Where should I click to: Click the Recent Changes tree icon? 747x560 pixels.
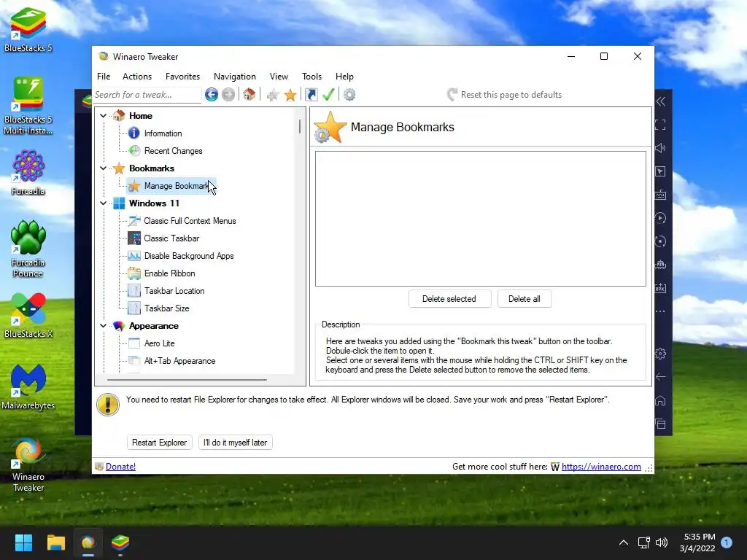tap(134, 150)
